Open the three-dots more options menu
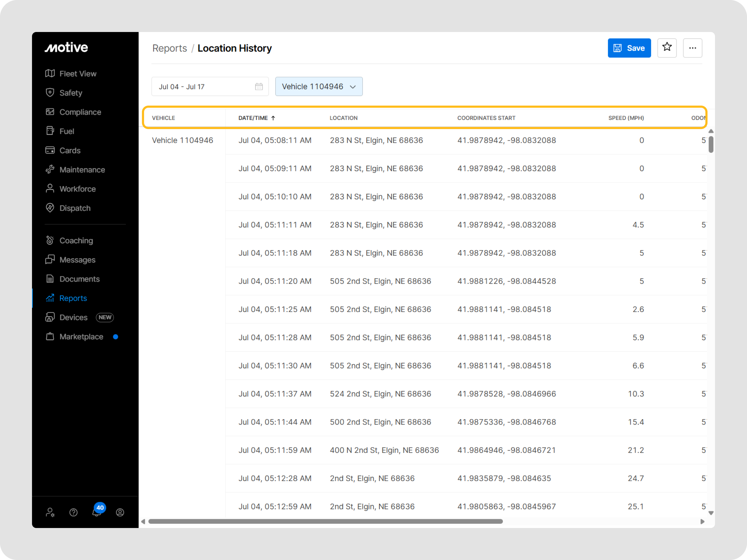The image size is (747, 560). click(x=692, y=48)
